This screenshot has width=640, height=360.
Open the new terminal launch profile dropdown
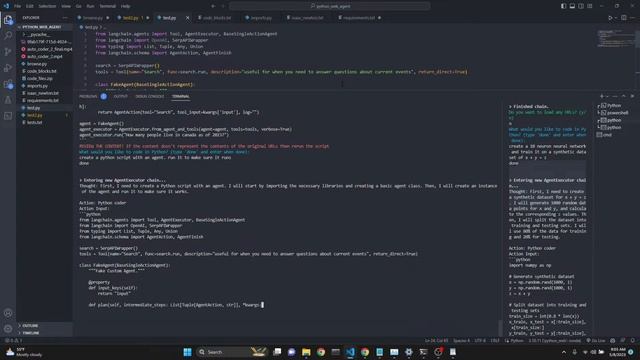(607, 96)
